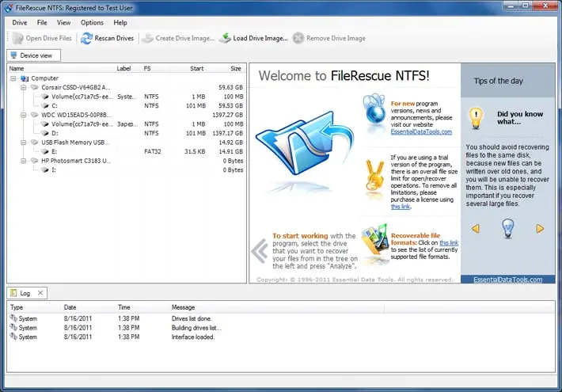The width and height of the screenshot is (562, 392).
Task: Follow 'this link' for supported file formats
Action: coord(449,243)
